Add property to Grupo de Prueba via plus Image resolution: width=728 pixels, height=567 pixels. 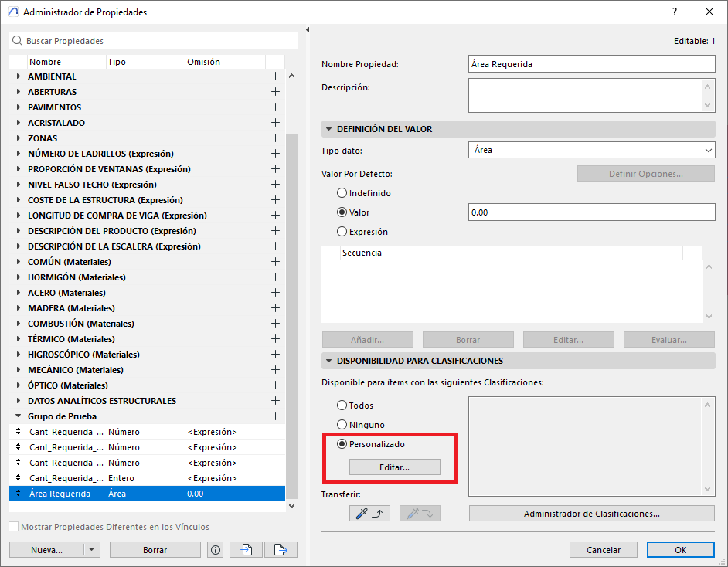275,416
